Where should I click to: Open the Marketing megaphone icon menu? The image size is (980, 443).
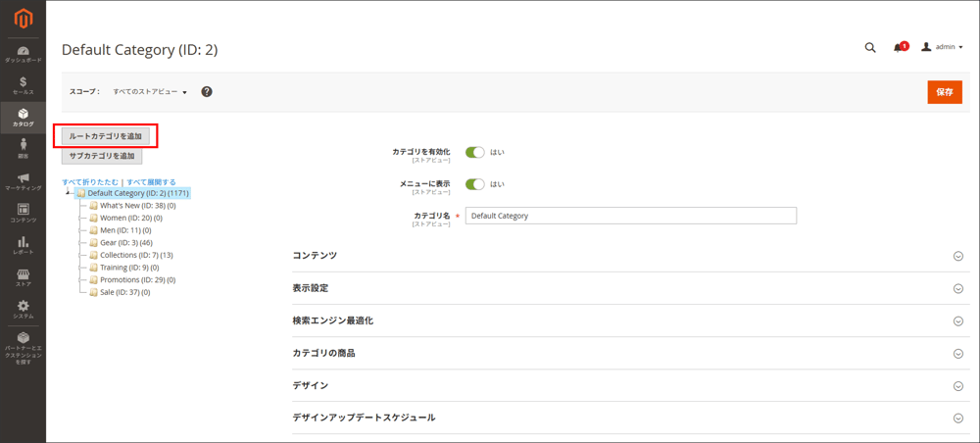coord(23,181)
